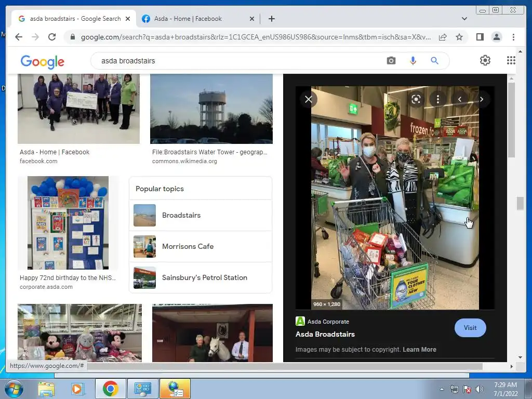Go back to the previous page
Image resolution: width=532 pixels, height=399 pixels.
pos(19,37)
